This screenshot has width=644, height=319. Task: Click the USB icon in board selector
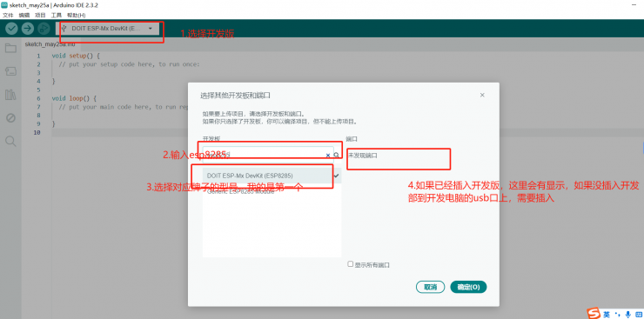(64, 29)
